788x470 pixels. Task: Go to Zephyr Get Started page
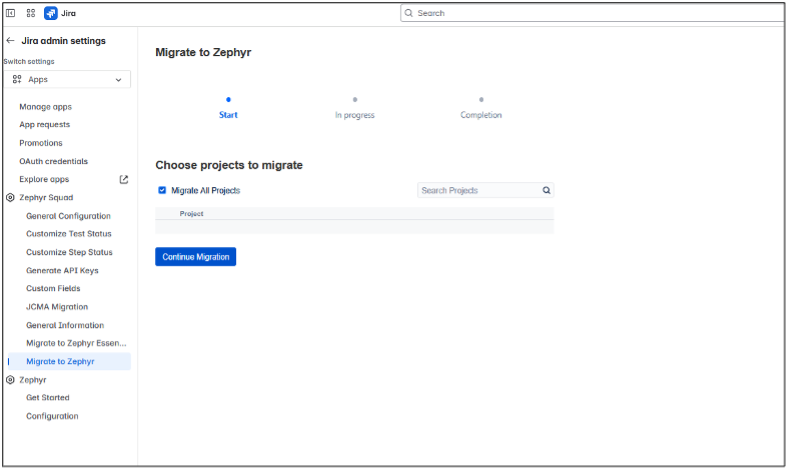coord(48,398)
